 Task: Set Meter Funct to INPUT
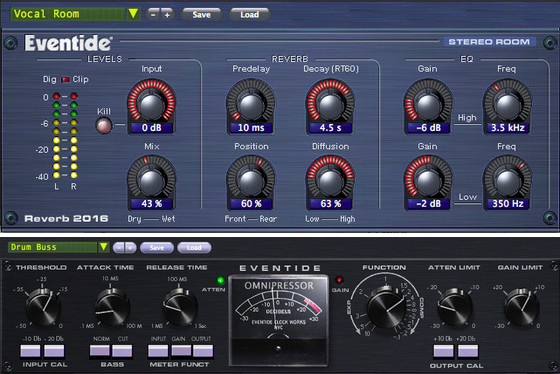[x=158, y=351]
